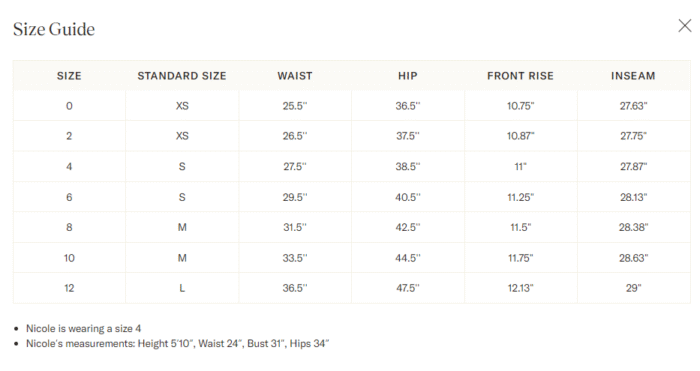Click the Size Guide heading
700x371 pixels.
(x=54, y=29)
